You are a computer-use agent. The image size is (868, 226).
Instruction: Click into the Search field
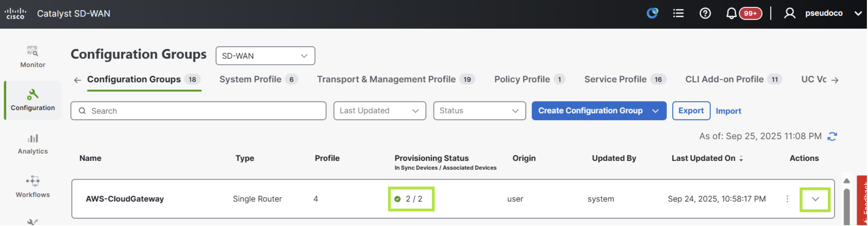(198, 111)
